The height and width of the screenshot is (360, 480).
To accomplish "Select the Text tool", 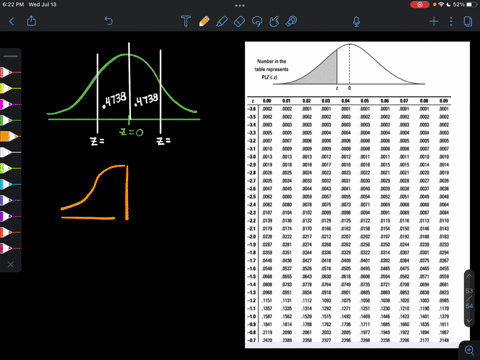I will click(186, 21).
